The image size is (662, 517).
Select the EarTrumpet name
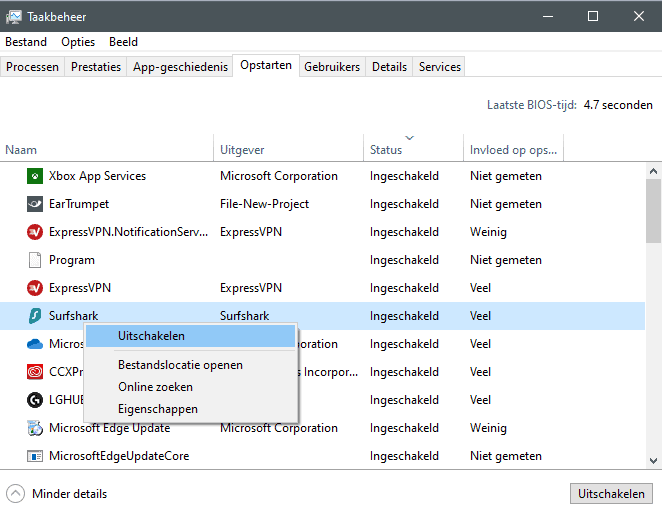pyautogui.click(x=79, y=204)
